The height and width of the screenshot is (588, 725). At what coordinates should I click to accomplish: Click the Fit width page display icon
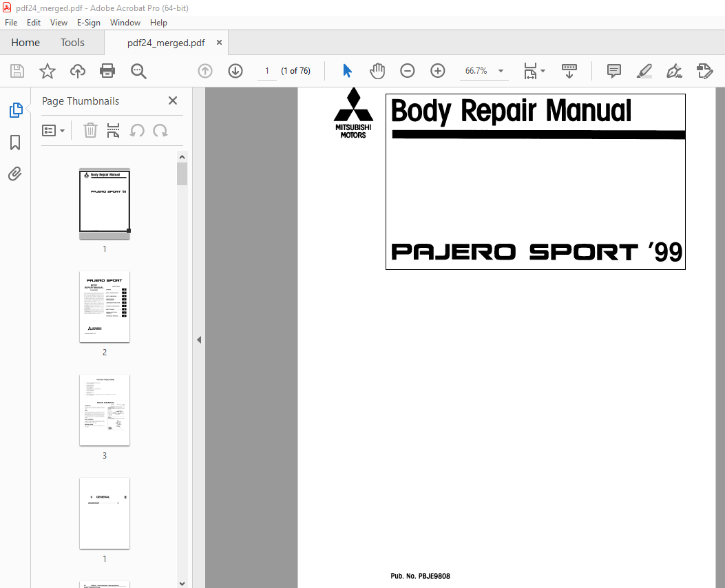530,71
